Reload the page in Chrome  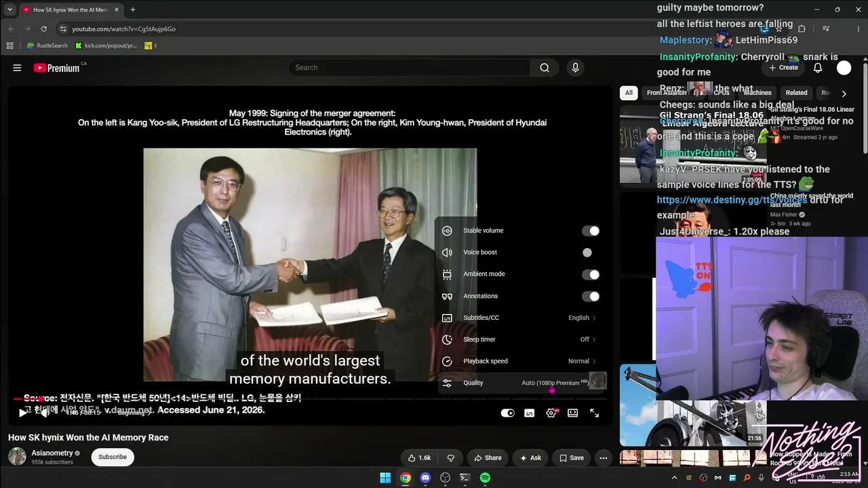pyautogui.click(x=43, y=29)
